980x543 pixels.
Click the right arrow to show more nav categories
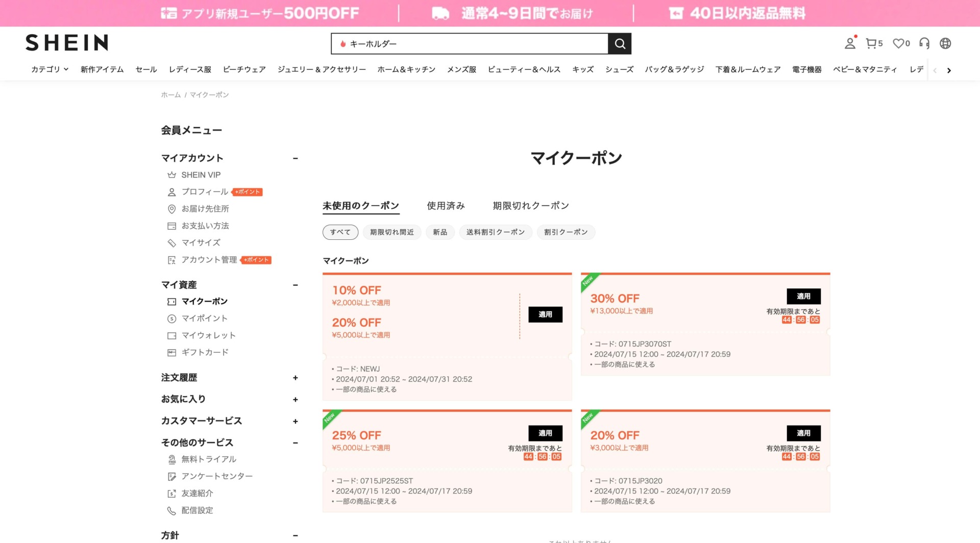949,70
